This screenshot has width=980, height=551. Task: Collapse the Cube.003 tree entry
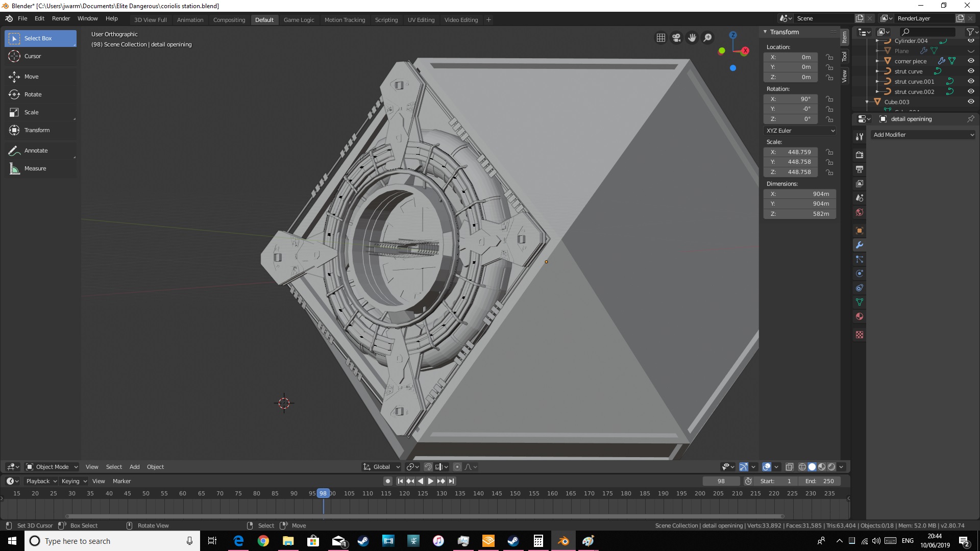pos(867,102)
